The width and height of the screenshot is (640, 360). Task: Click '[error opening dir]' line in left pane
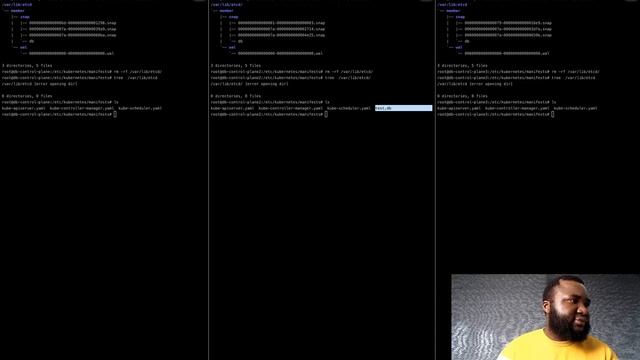pos(39,84)
